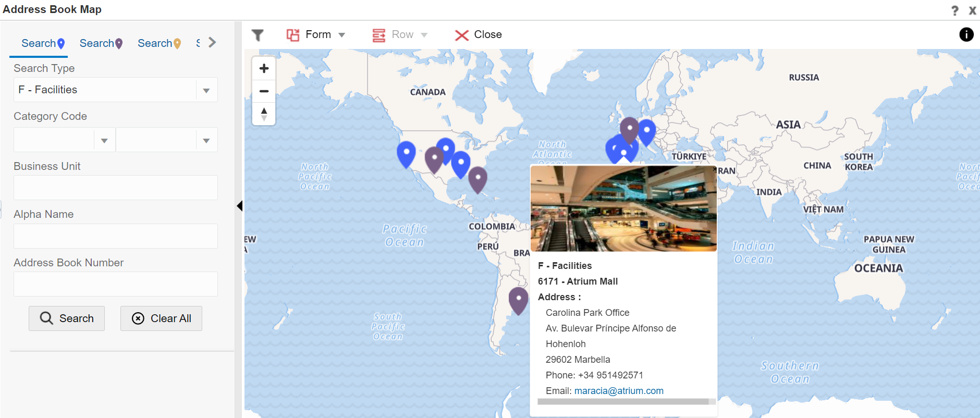The image size is (980, 418).
Task: Select the first Search tab with blue pin
Action: (x=43, y=43)
